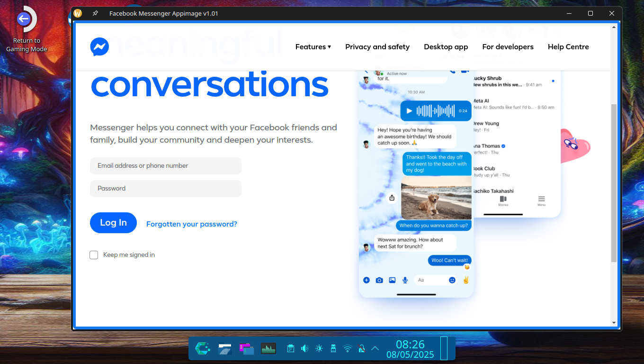Click the USB removable device tray icon
This screenshot has width=644, height=364.
pos(333,349)
